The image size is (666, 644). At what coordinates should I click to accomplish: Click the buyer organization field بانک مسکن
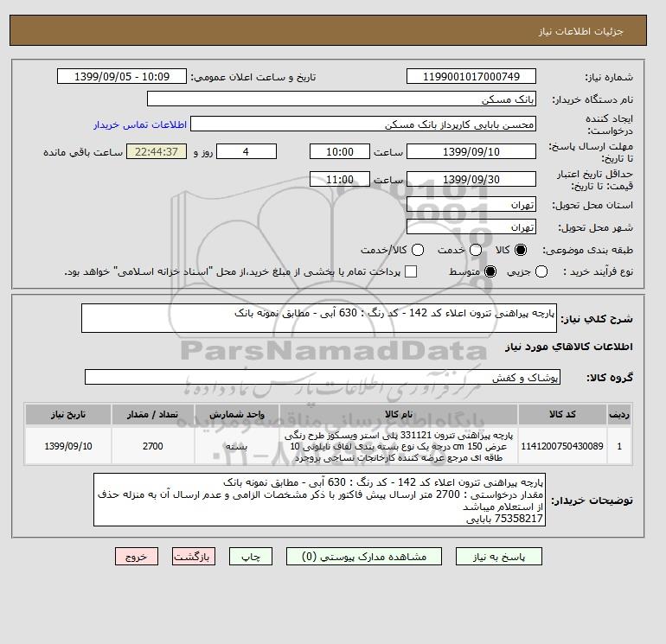pyautogui.click(x=342, y=99)
